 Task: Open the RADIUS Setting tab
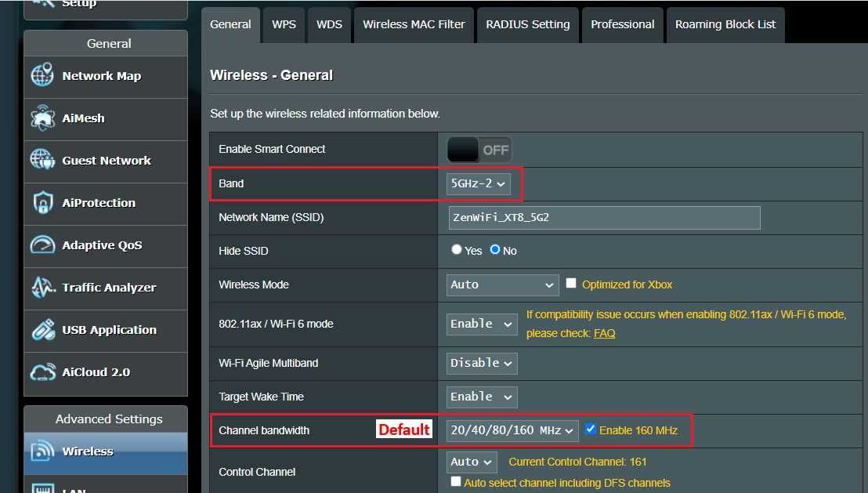tap(527, 25)
